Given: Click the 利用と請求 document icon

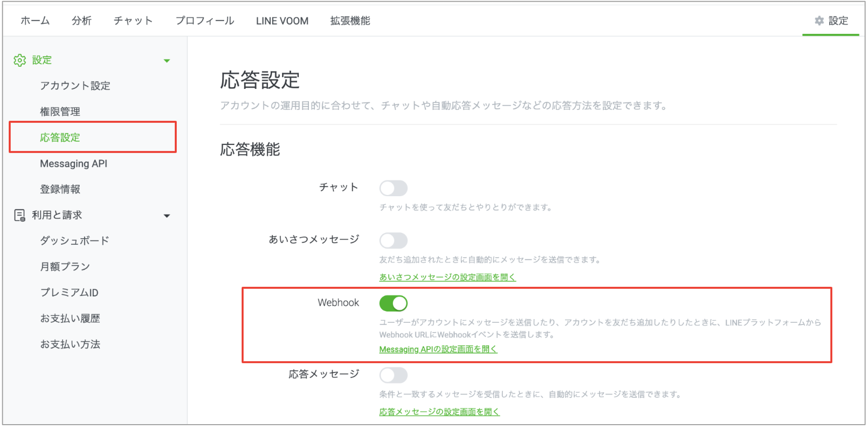Looking at the screenshot, I should (x=19, y=216).
